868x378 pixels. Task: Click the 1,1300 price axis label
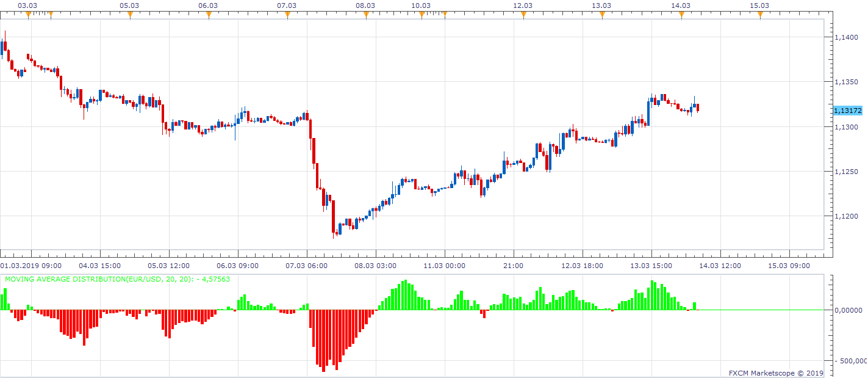pyautogui.click(x=845, y=127)
